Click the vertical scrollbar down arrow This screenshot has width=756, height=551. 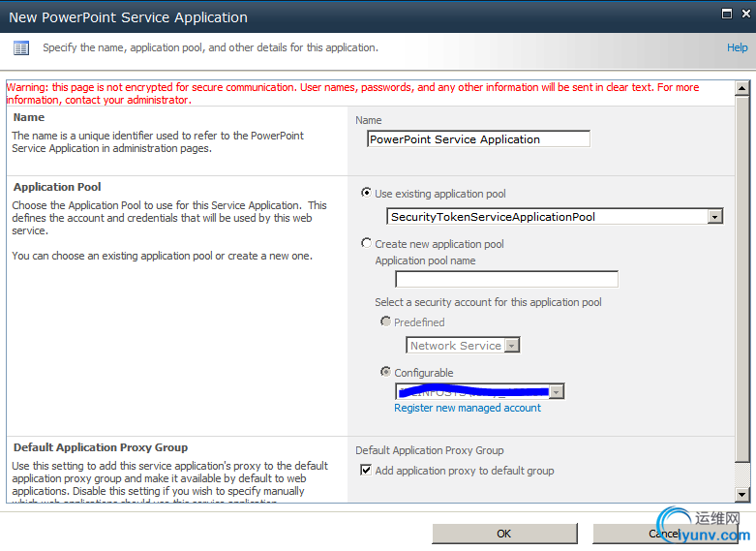tap(741, 495)
